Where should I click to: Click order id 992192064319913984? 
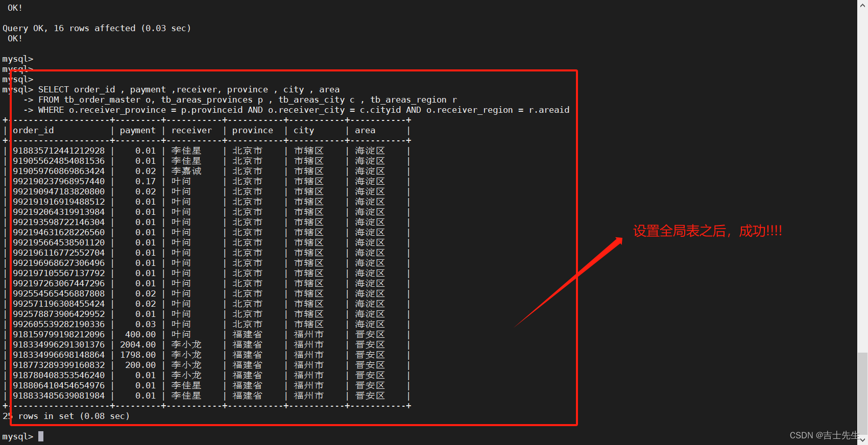point(59,212)
